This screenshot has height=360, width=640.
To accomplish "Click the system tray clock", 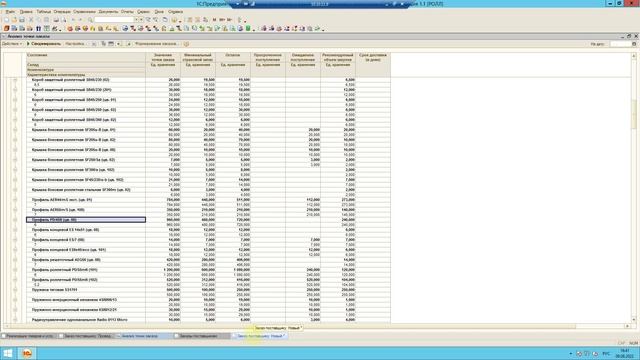I will coord(625,353).
